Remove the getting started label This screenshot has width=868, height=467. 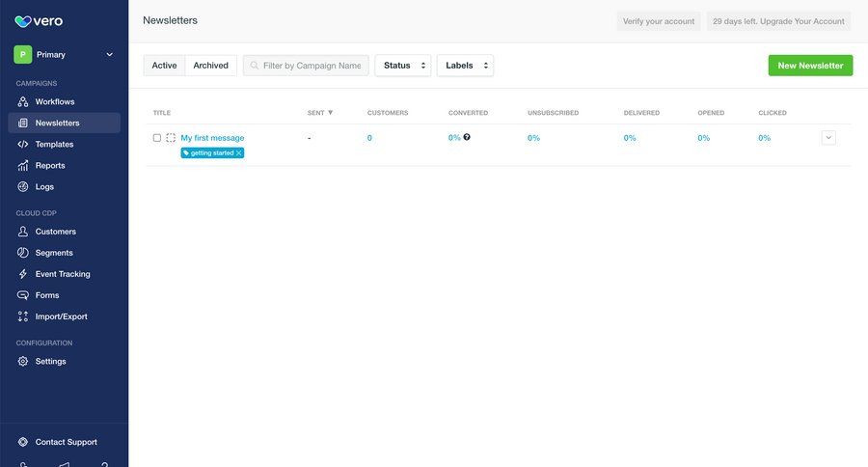click(x=239, y=152)
